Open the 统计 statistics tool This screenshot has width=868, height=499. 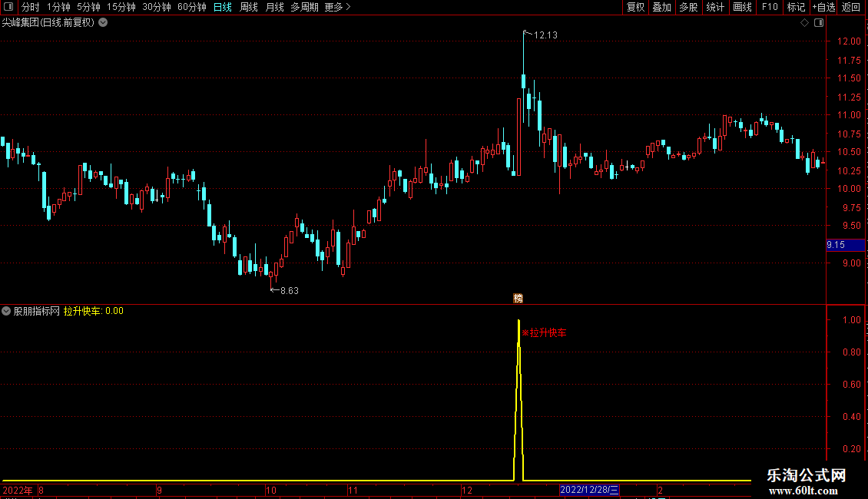[715, 7]
